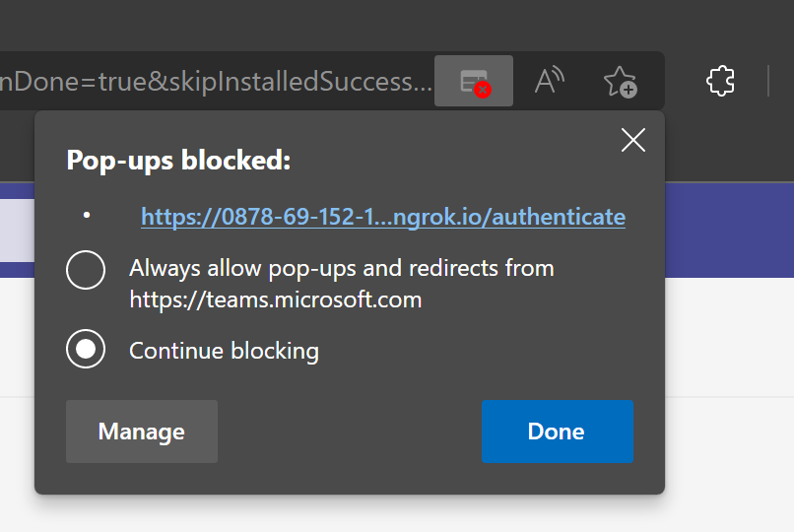Image resolution: width=794 pixels, height=532 pixels.
Task: Click the address bar URL text
Action: pyautogui.click(x=215, y=81)
